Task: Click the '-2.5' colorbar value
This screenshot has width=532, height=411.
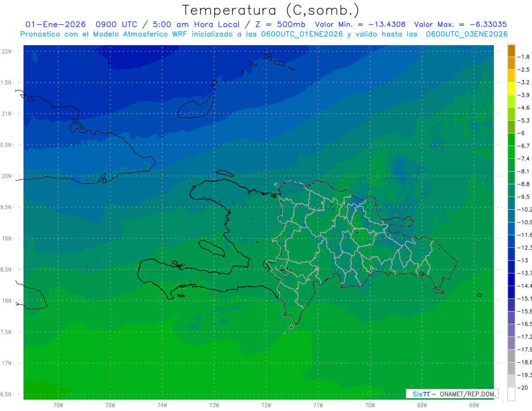Action: coord(524,70)
